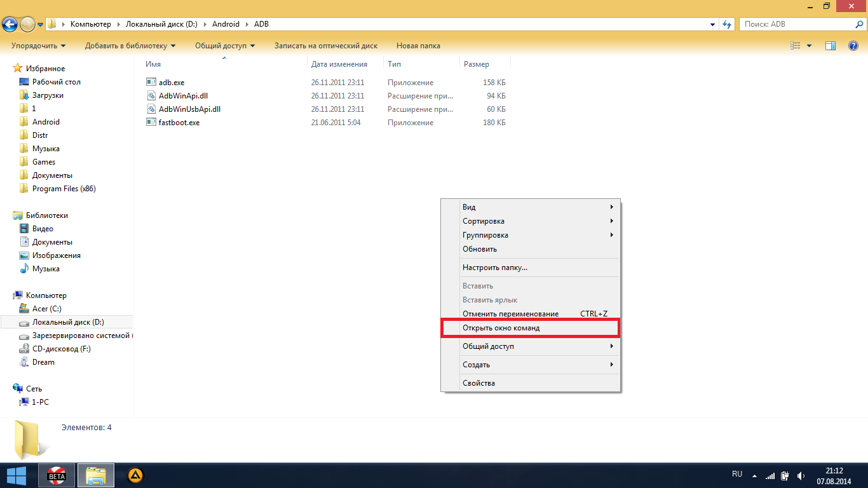Select 'Компьютер' in the navigation pane

coord(46,295)
